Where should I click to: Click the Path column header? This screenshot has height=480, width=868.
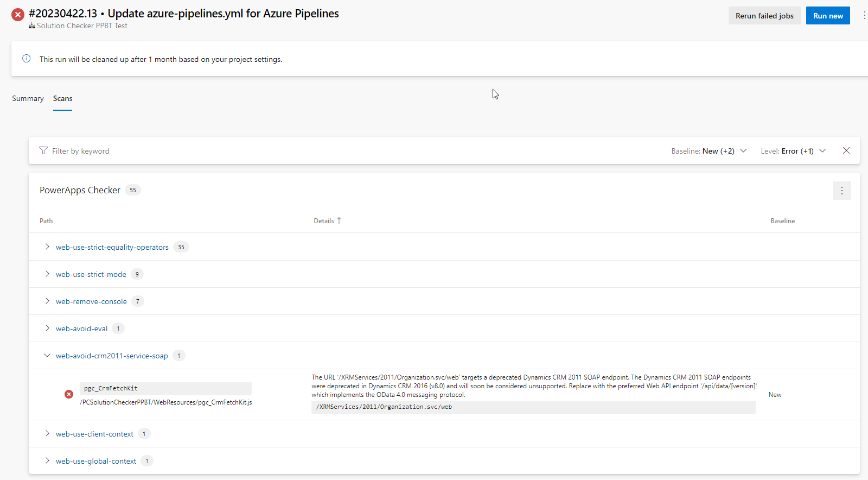(x=46, y=221)
